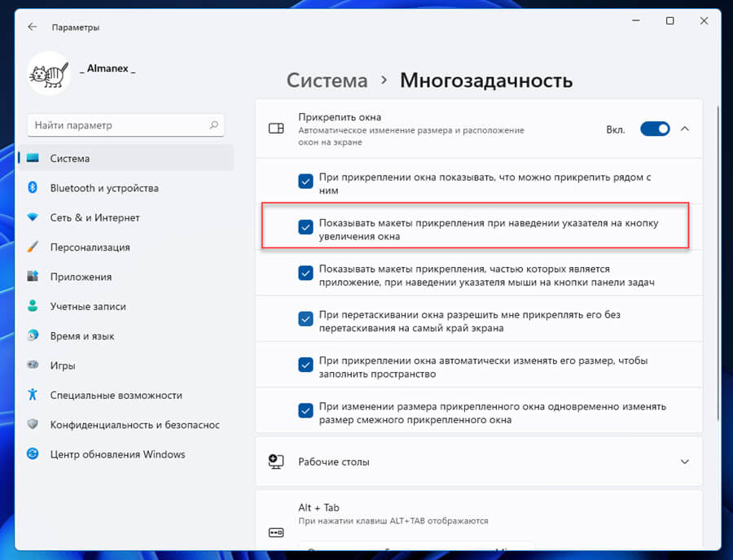Viewport: 733px width, 560px height.
Task: Select the Система sidebar entry
Action: click(126, 158)
